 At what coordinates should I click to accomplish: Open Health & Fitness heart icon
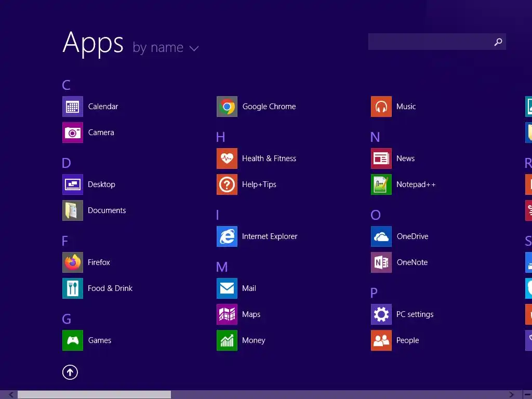pyautogui.click(x=227, y=158)
